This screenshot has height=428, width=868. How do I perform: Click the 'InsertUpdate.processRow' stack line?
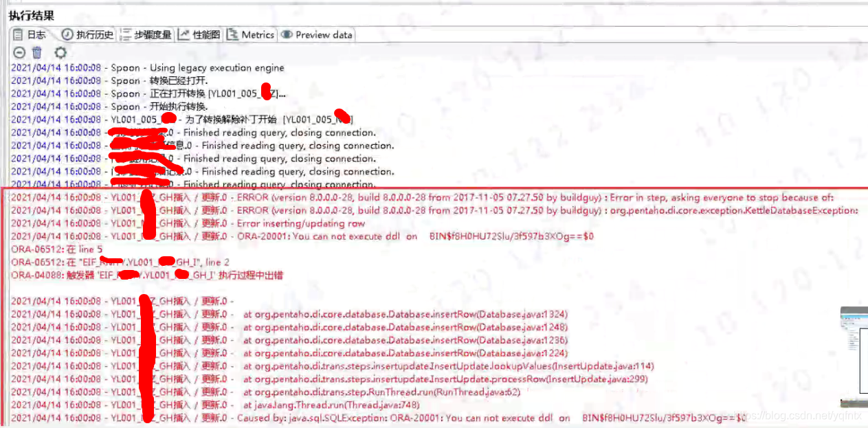tap(329, 379)
